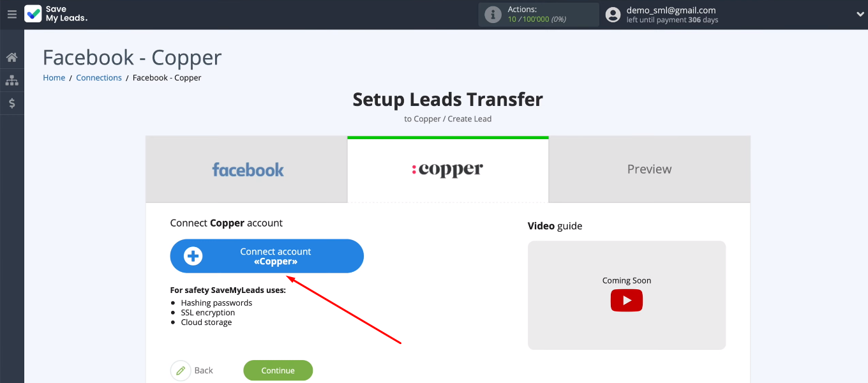Click the Actions usage counter 10 / 100'000
868x383 pixels.
coord(537,20)
